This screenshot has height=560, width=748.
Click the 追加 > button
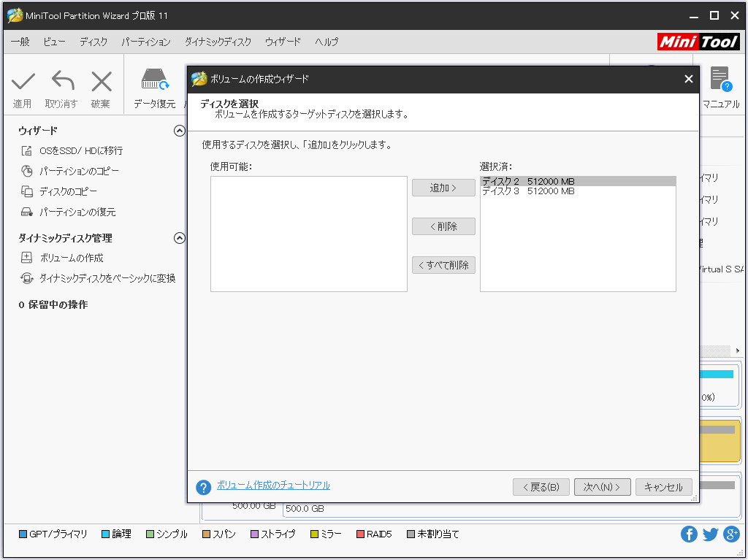pyautogui.click(x=443, y=188)
